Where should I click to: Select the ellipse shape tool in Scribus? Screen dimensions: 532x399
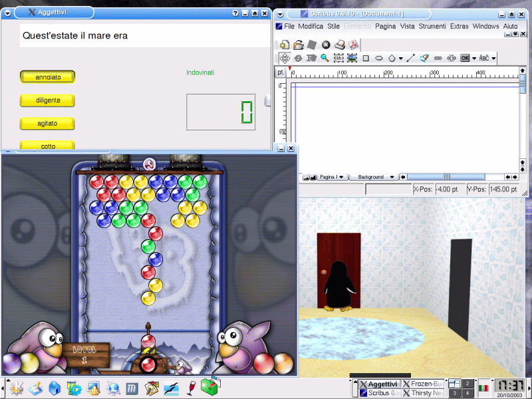click(379, 59)
